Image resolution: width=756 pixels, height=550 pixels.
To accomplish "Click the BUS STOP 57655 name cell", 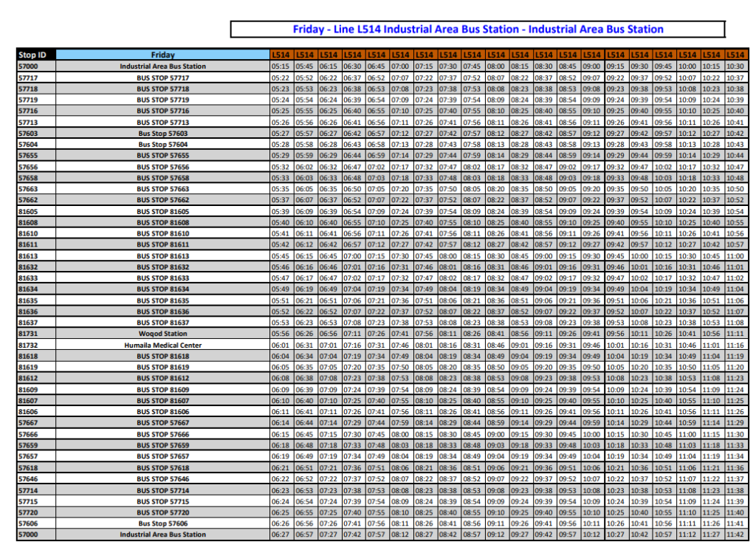I will point(162,156).
